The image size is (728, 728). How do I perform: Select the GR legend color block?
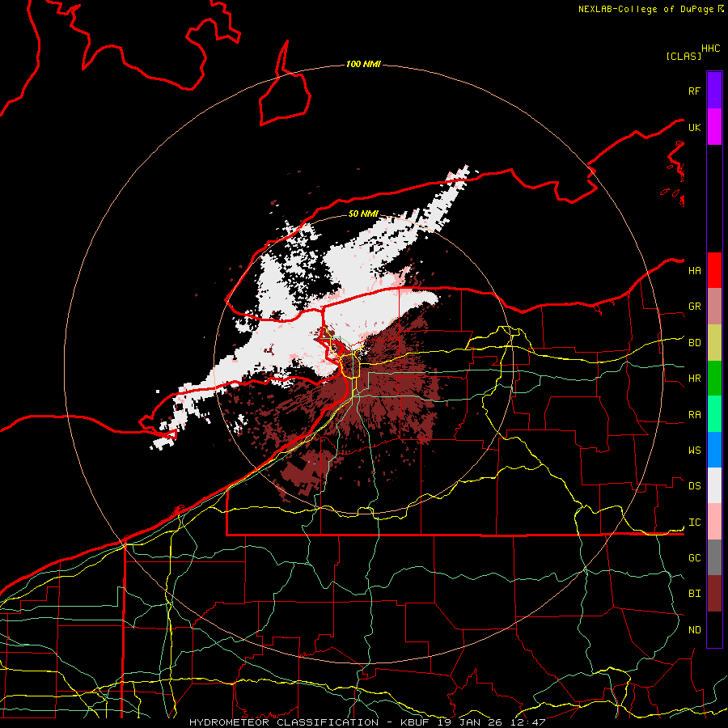(714, 307)
